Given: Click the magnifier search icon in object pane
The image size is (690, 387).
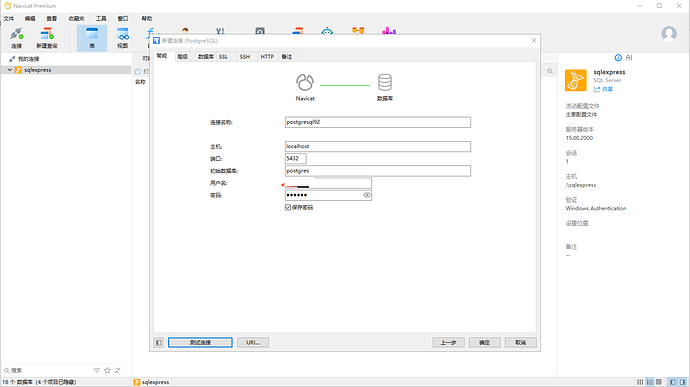Looking at the screenshot, I should [x=550, y=71].
